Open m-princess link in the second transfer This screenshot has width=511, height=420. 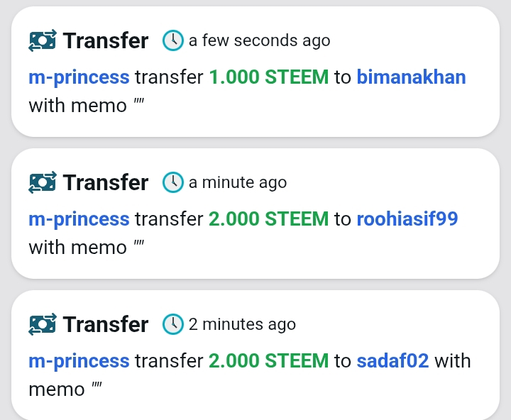(x=79, y=220)
